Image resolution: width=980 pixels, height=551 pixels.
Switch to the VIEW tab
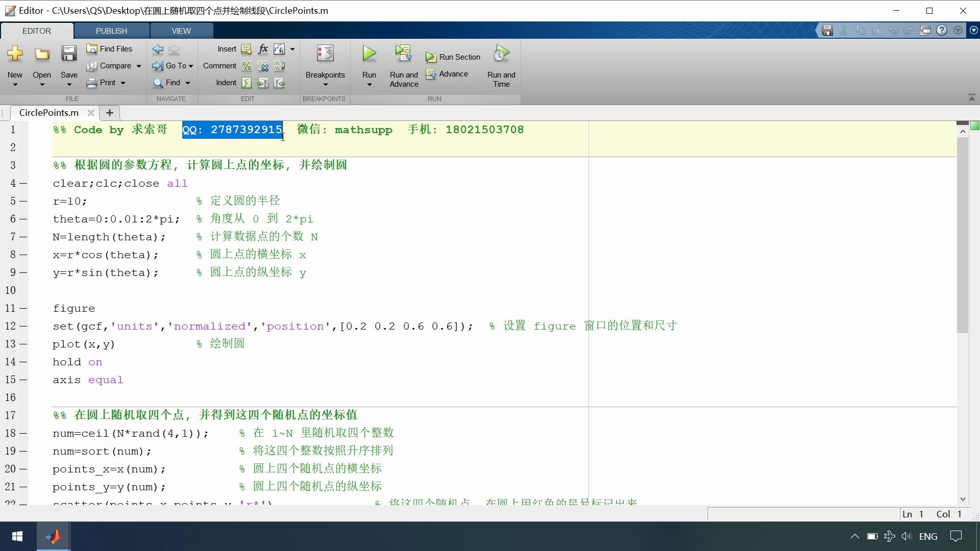coord(181,31)
